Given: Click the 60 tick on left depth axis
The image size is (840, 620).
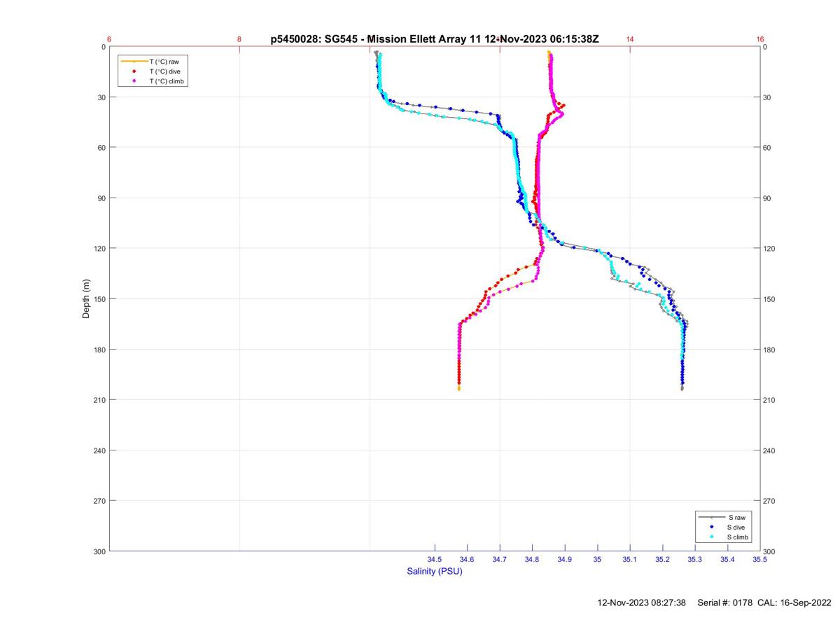Looking at the screenshot, I should point(101,148).
